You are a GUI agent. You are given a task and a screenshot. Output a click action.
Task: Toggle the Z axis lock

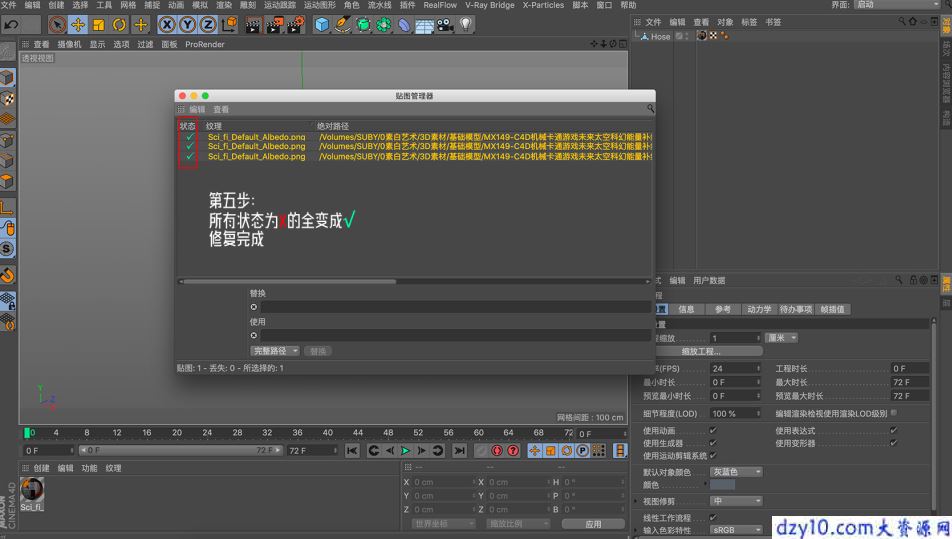pyautogui.click(x=208, y=25)
